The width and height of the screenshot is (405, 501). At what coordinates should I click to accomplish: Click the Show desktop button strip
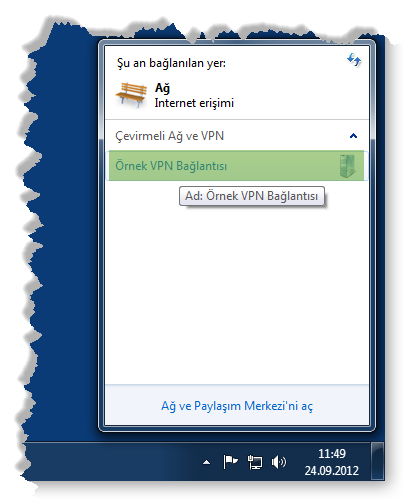(378, 462)
